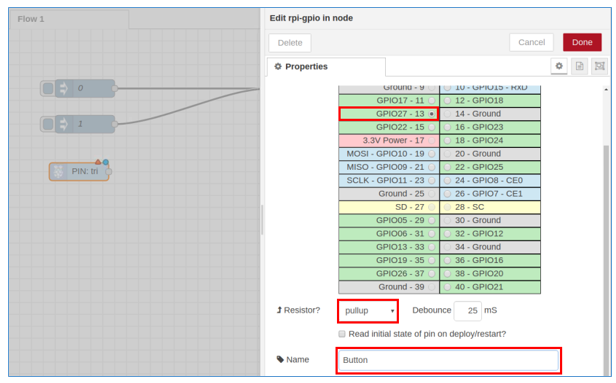Select radio for GPIO22 - 15

click(432, 127)
